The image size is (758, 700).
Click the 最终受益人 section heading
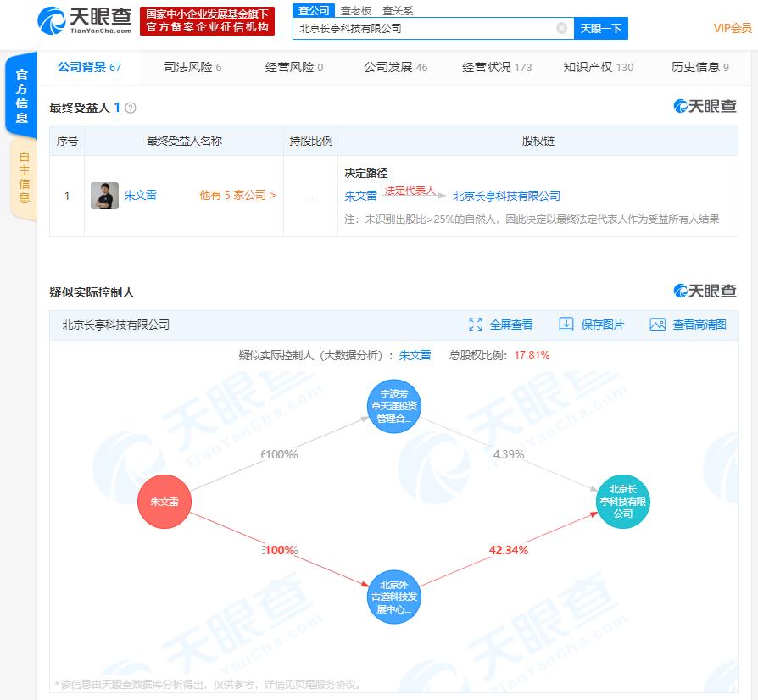click(x=80, y=108)
